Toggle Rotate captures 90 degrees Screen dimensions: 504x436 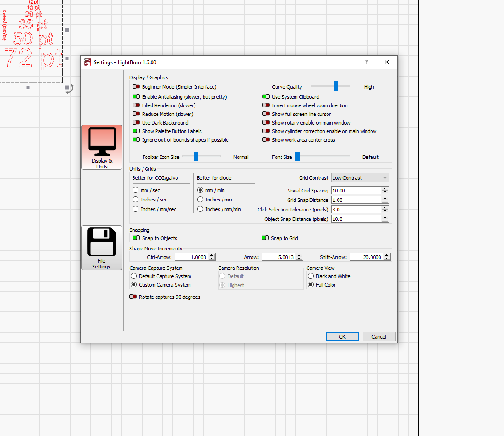point(133,297)
